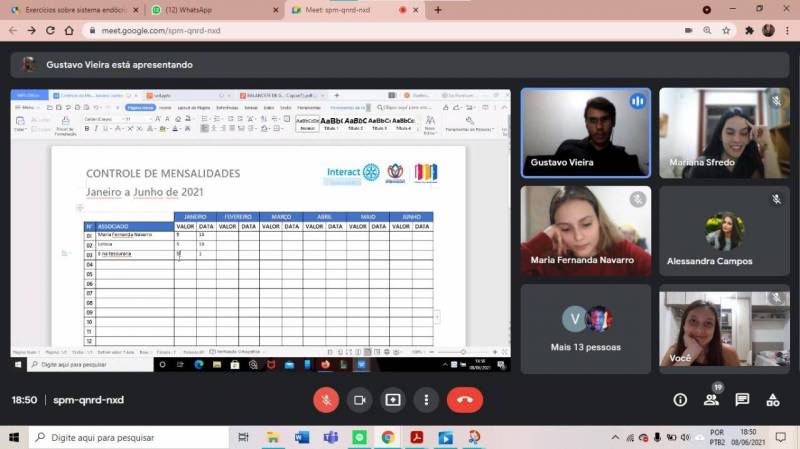The height and width of the screenshot is (449, 800).
Task: Open a new Chrome tab
Action: pyautogui.click(x=438, y=10)
